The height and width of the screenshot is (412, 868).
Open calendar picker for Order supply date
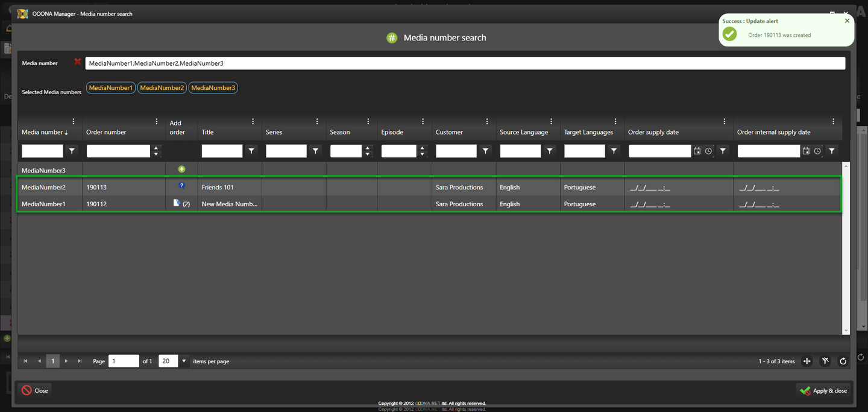coord(697,151)
